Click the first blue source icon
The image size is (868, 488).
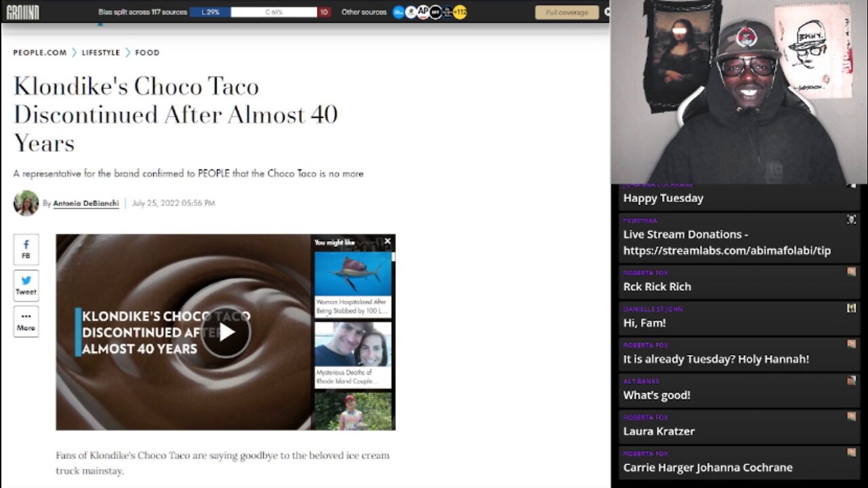pyautogui.click(x=399, y=12)
